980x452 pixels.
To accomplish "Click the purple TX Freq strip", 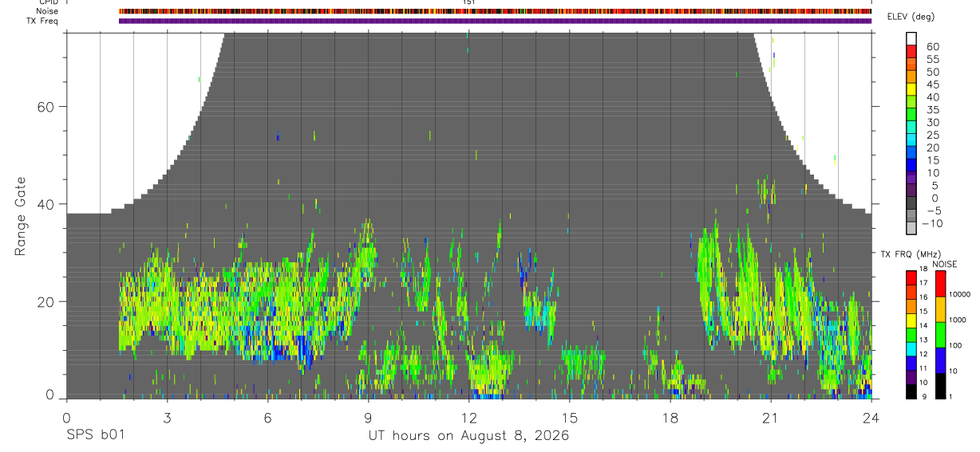I will 495,21.
